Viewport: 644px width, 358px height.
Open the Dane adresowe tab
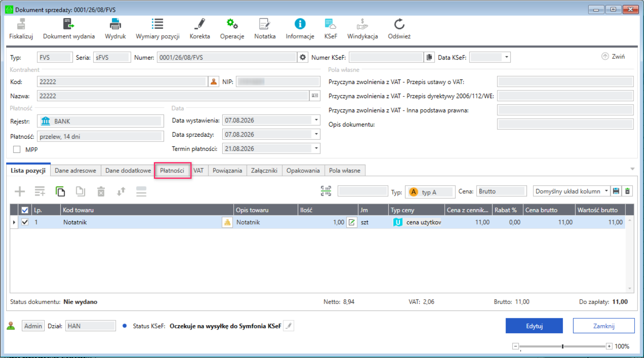76,170
